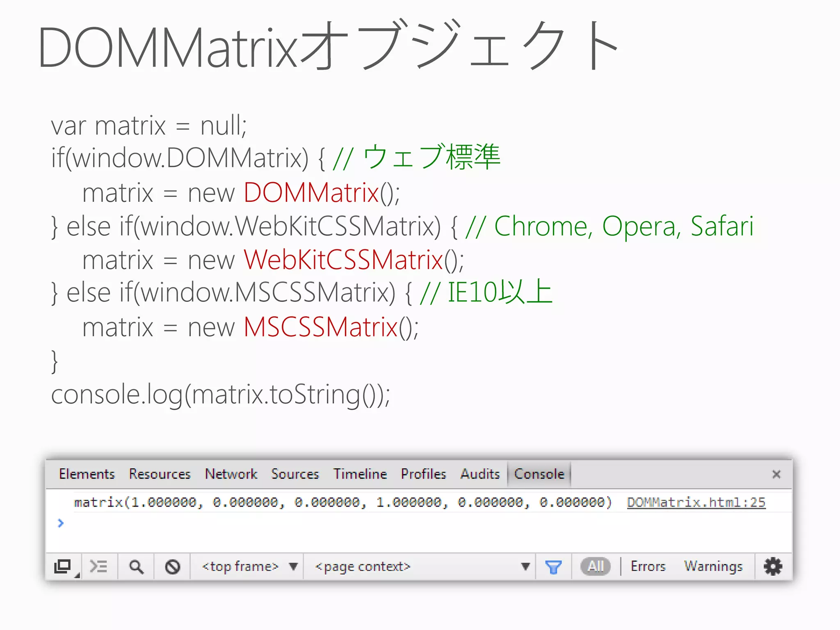Screen dimensions: 840x630
Task: Click the Chrome, Opera, Safari comment
Action: pyautogui.click(x=610, y=226)
